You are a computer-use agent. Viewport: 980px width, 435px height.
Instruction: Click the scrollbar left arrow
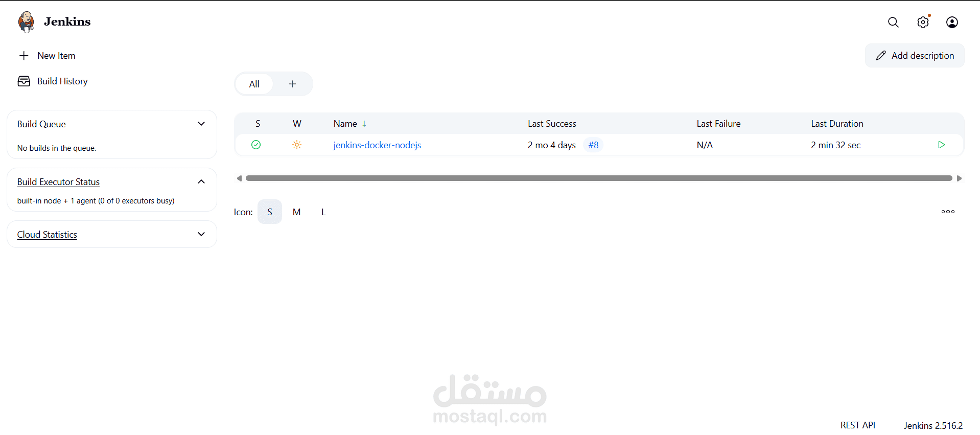pyautogui.click(x=239, y=178)
